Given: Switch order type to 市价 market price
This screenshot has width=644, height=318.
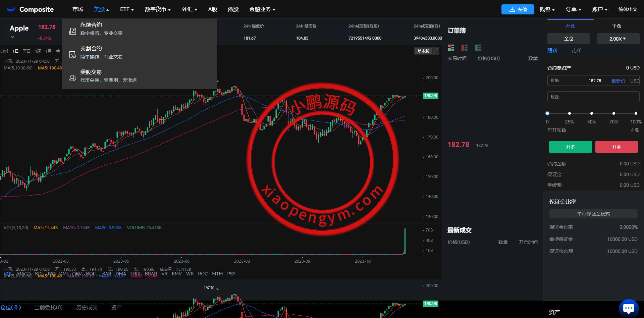Looking at the screenshot, I should pos(577,51).
